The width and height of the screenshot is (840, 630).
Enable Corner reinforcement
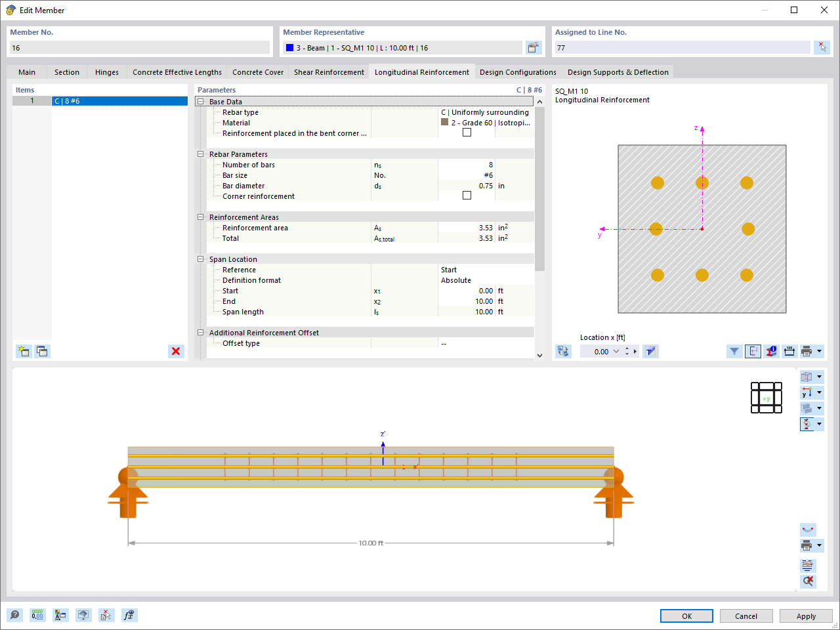click(x=467, y=196)
